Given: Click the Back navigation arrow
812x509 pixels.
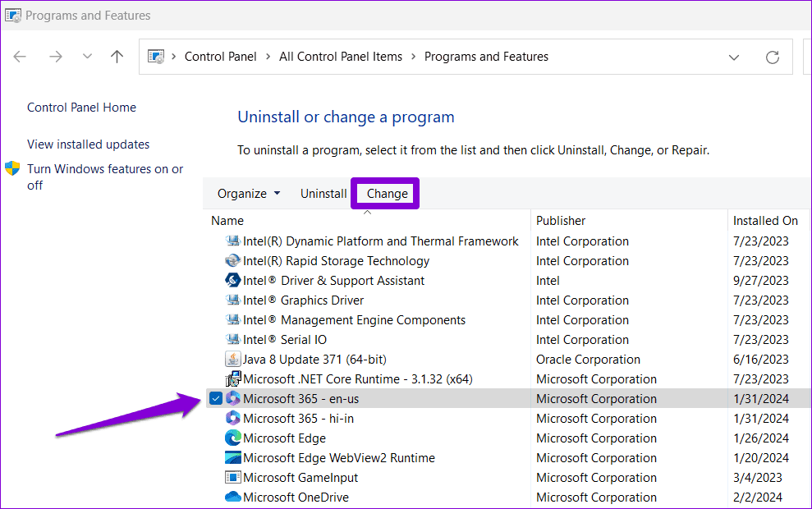Looking at the screenshot, I should 20,57.
